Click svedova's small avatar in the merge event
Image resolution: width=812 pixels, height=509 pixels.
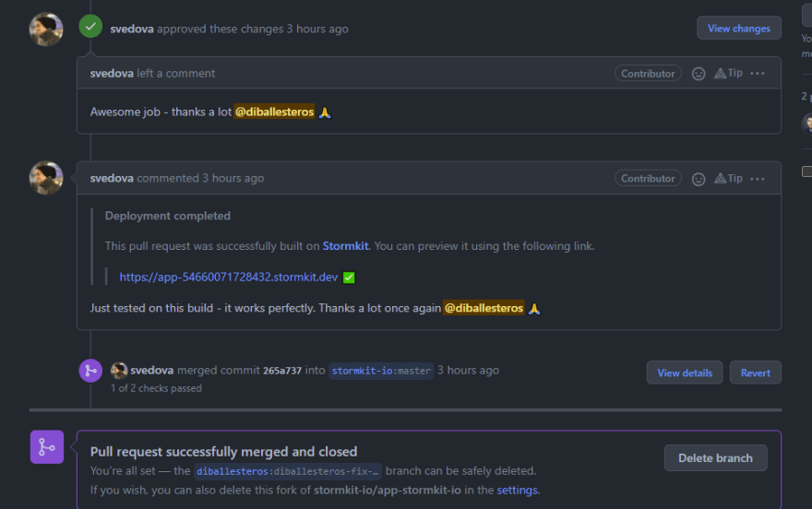pos(119,371)
